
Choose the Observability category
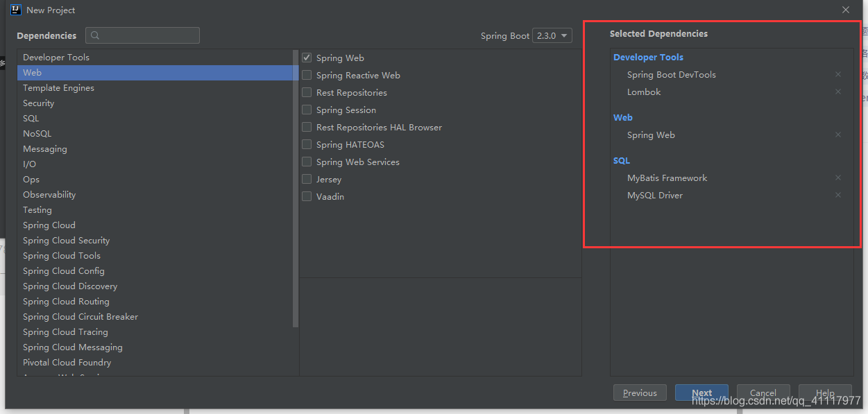pyautogui.click(x=155, y=194)
